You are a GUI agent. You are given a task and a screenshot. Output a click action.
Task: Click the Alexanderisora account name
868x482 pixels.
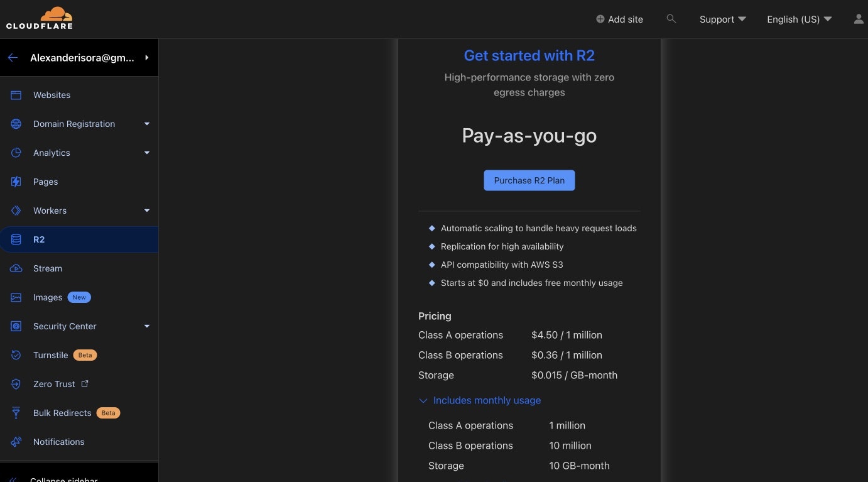click(x=82, y=58)
